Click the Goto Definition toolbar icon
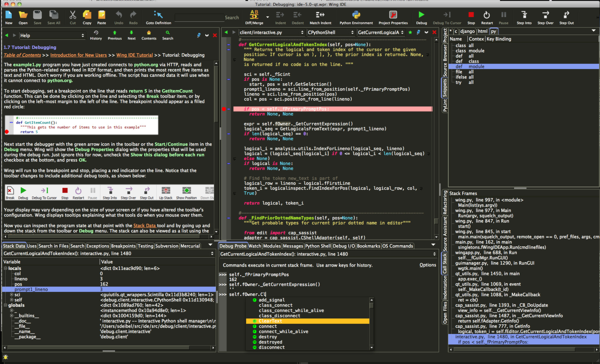The height and width of the screenshot is (364, 600). click(158, 15)
